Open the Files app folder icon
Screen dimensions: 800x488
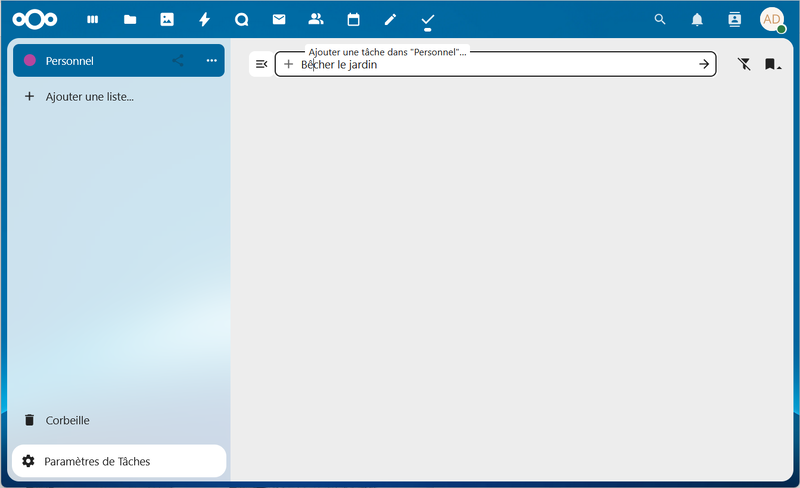130,19
